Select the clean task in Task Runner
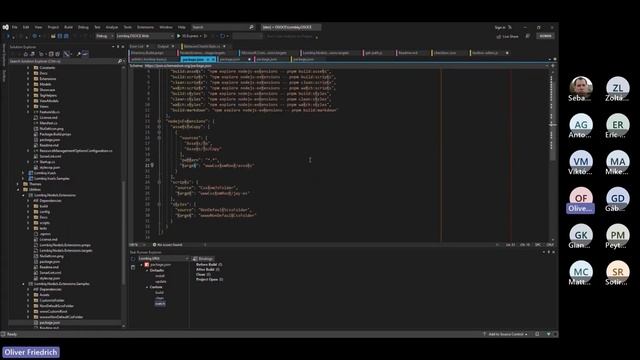 click(x=160, y=298)
